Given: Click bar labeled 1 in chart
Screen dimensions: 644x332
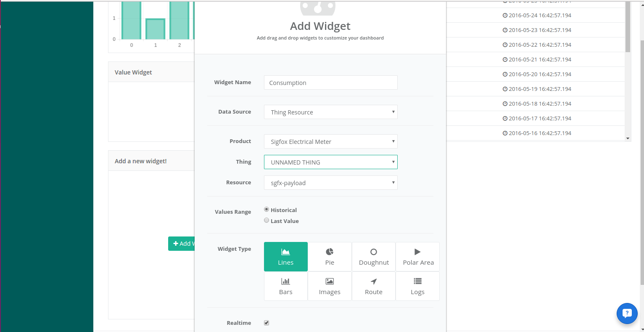Looking at the screenshot, I should coord(156,29).
